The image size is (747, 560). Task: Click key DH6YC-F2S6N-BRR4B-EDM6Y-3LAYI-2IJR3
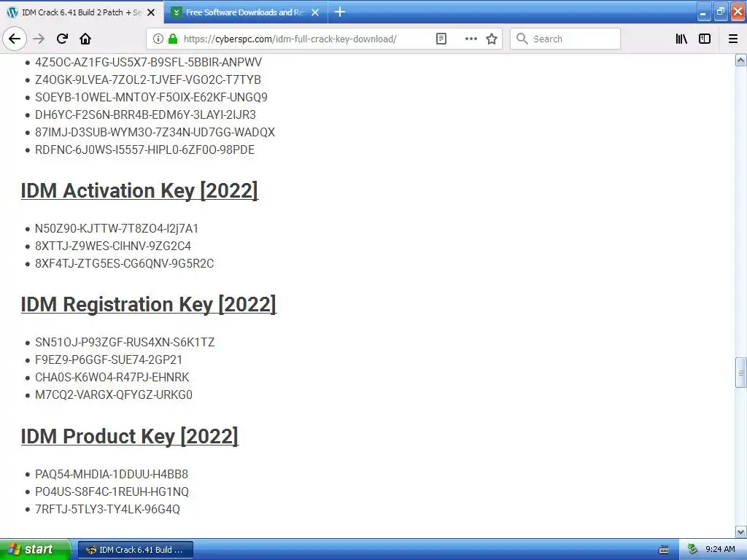point(145,114)
